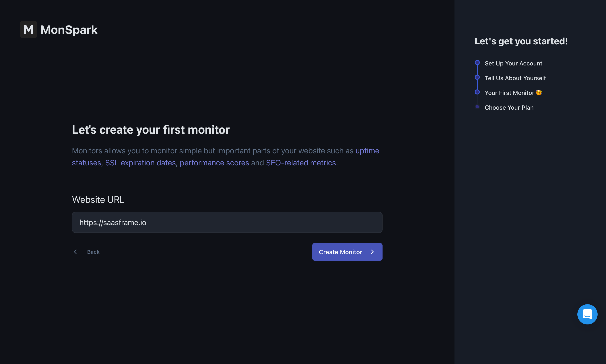Image resolution: width=606 pixels, height=364 pixels.
Task: Click the emoji next to Your First Monitor
Action: coord(539,92)
